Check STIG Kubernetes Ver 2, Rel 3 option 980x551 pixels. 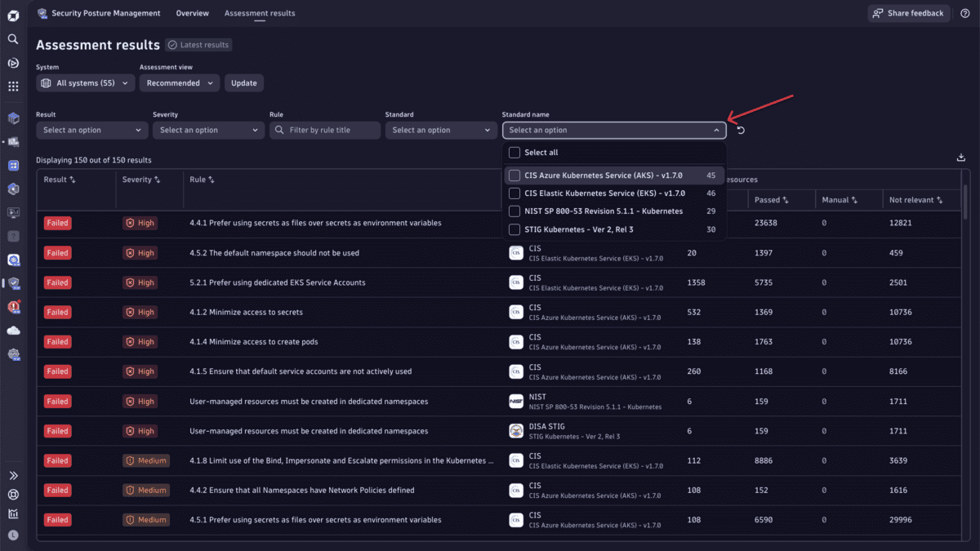[514, 229]
